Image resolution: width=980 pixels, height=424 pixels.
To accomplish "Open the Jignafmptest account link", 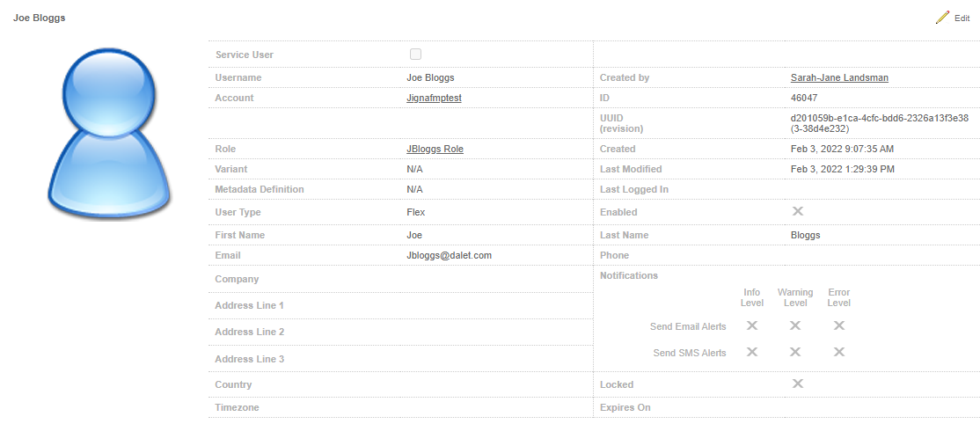I will [x=434, y=98].
